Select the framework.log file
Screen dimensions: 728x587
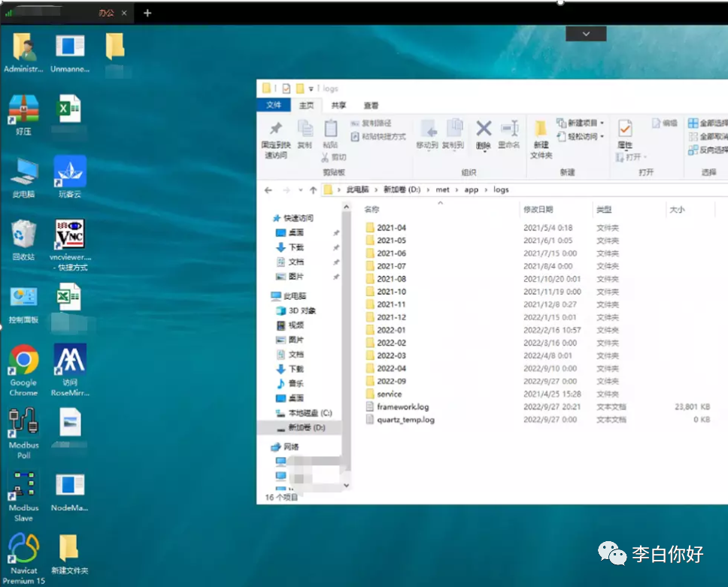[x=402, y=407]
